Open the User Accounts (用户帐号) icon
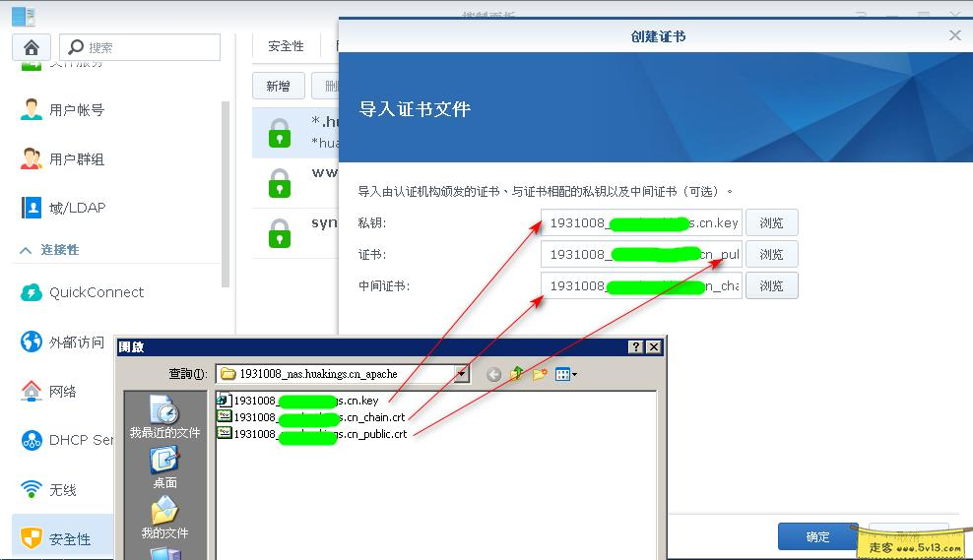The width and height of the screenshot is (973, 560). coord(32,110)
